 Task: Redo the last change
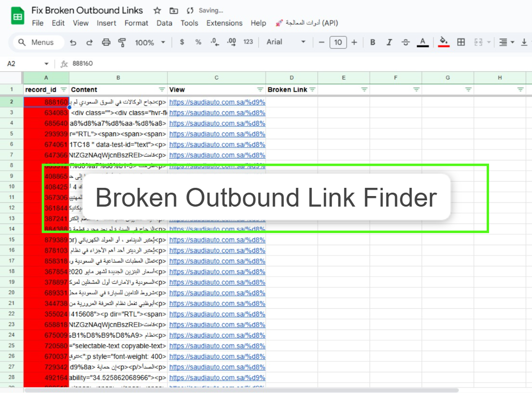[89, 42]
